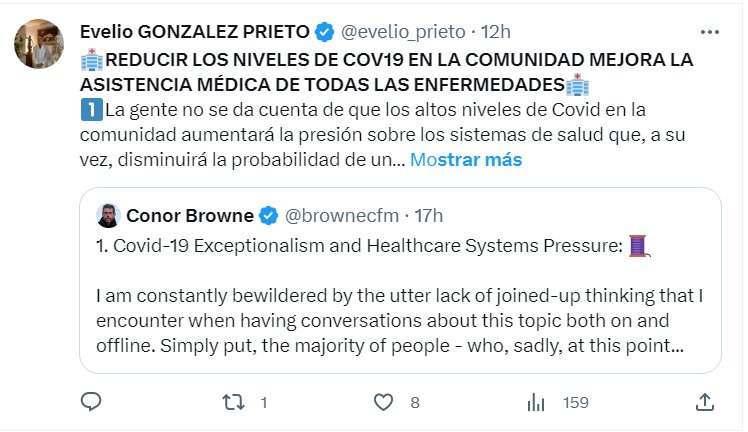Open the @brownecfm handle link
The image size is (748, 432).
[x=335, y=215]
